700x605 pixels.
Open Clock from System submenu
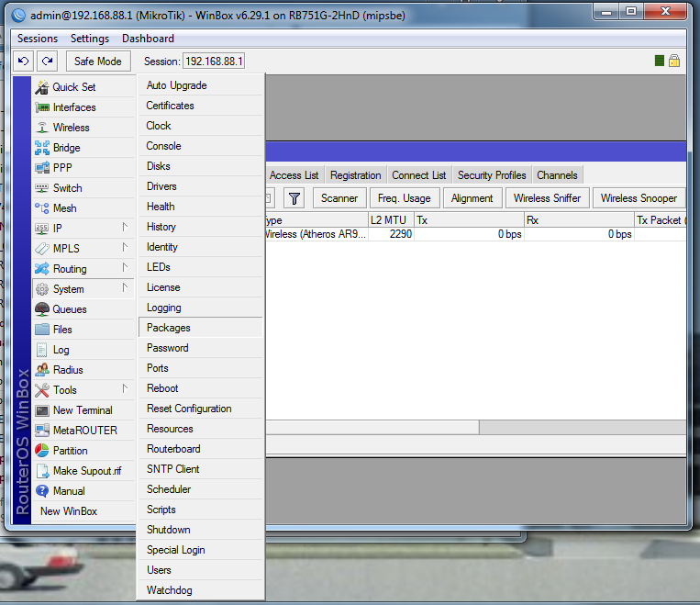coord(200,126)
